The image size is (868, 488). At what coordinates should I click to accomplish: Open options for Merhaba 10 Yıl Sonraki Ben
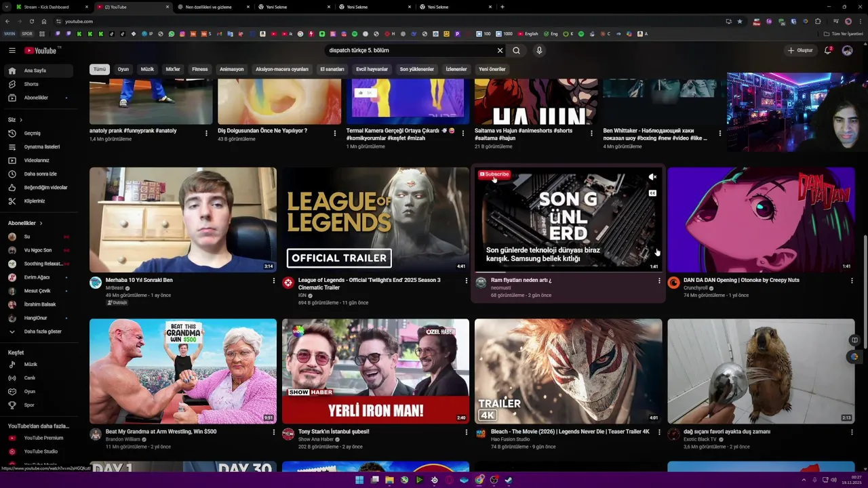(x=274, y=281)
